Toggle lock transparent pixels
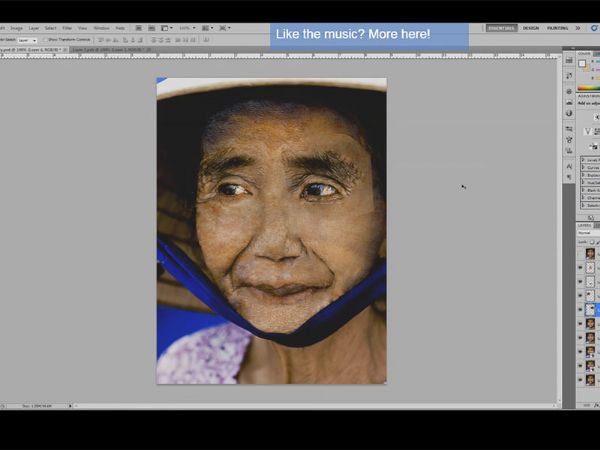The width and height of the screenshot is (600, 450). tap(592, 242)
